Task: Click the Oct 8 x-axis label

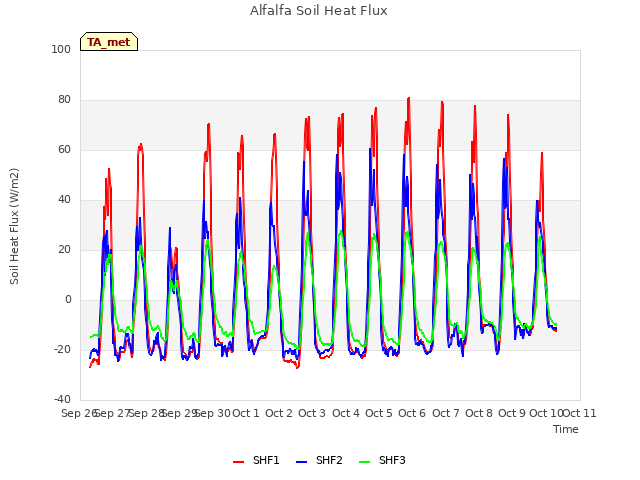Action: tap(479, 413)
